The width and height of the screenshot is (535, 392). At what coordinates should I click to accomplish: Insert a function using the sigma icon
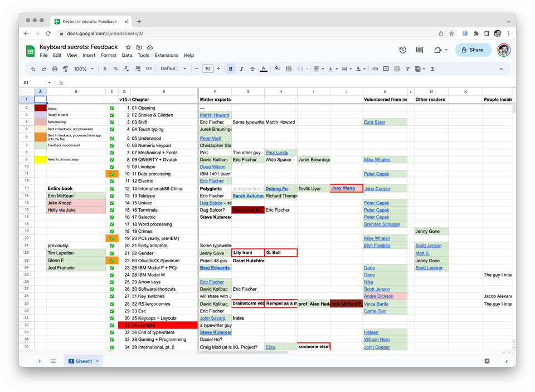[x=431, y=68]
